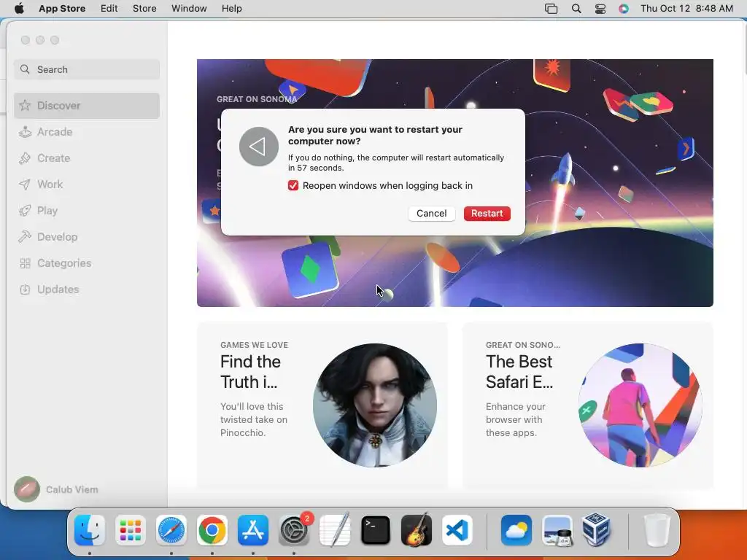Select the Create paintbrush icon in the sidebar

(25, 158)
